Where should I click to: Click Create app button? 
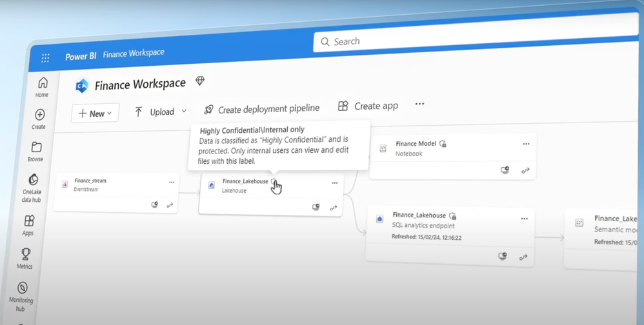[368, 106]
